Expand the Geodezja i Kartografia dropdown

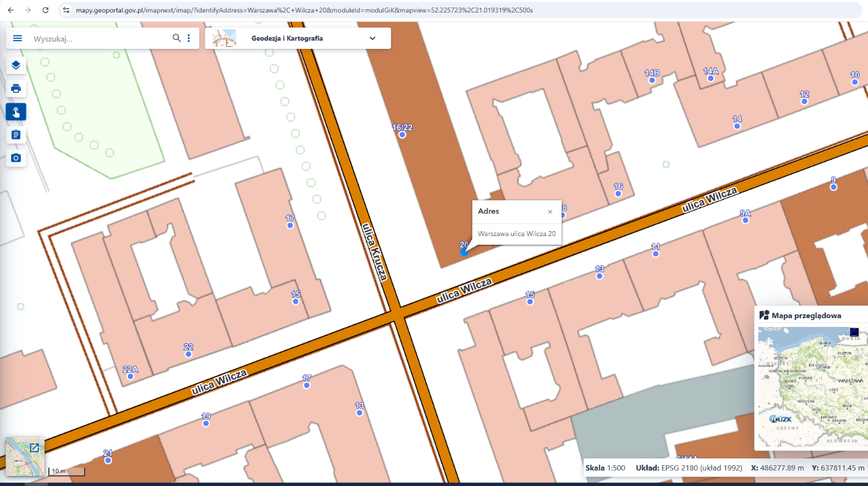[372, 38]
